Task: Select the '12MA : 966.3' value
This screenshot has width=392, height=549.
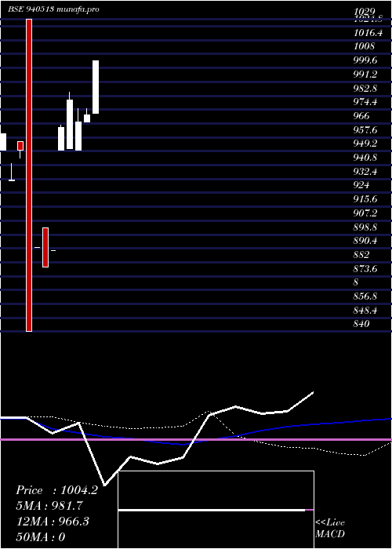Action: click(x=53, y=522)
